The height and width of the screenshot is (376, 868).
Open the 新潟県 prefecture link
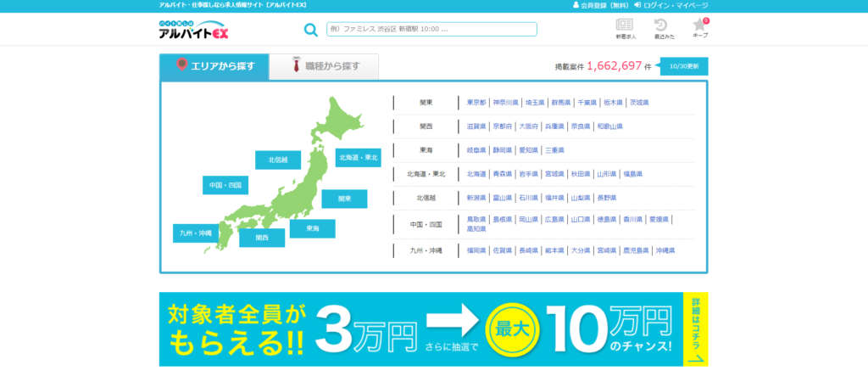pos(476,198)
